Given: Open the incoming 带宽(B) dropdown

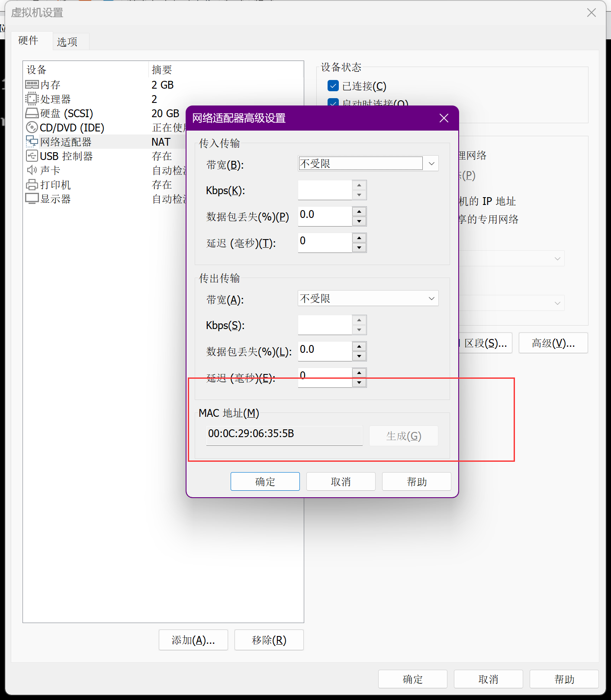Looking at the screenshot, I should coord(368,163).
